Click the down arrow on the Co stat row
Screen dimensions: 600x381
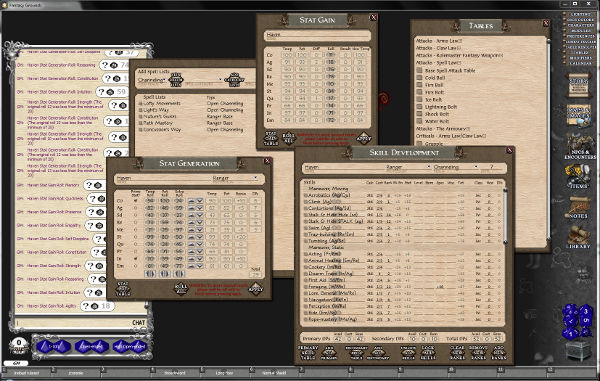pyautogui.click(x=200, y=201)
